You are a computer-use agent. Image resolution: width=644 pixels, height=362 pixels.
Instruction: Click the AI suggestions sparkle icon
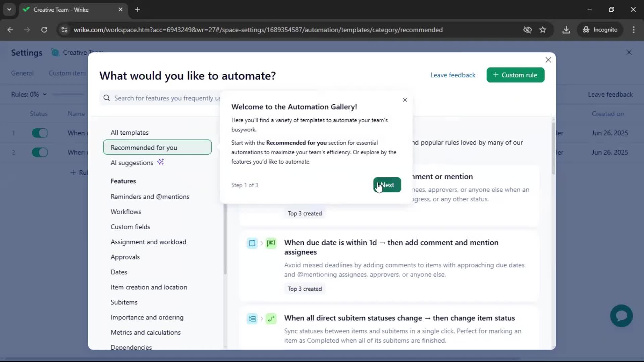pos(161,162)
